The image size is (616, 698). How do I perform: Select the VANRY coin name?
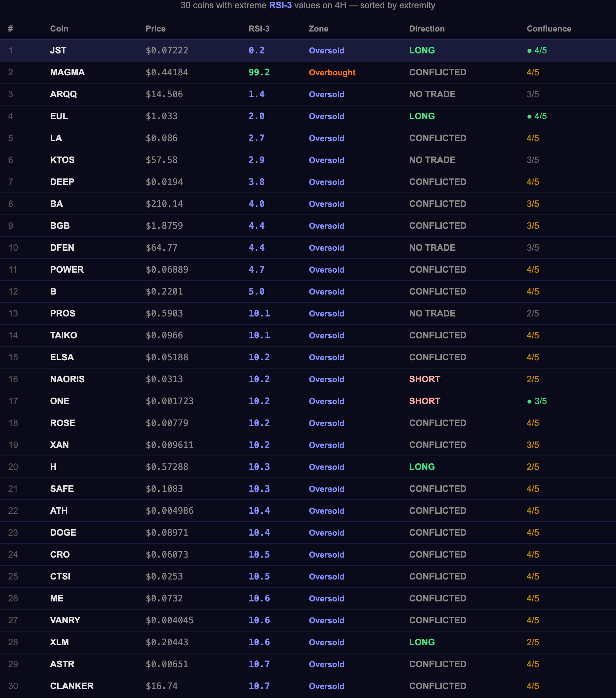(x=65, y=621)
